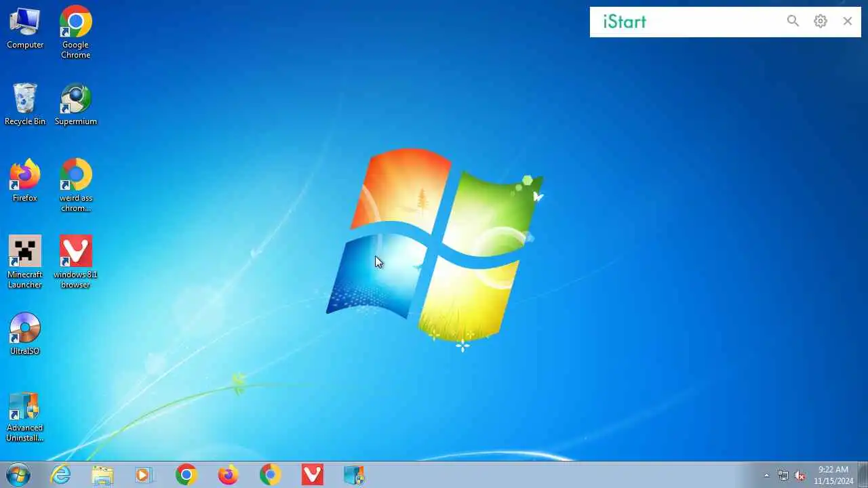868x488 pixels.
Task: Launch Internet Explorer from the taskbar
Action: pyautogui.click(x=61, y=475)
